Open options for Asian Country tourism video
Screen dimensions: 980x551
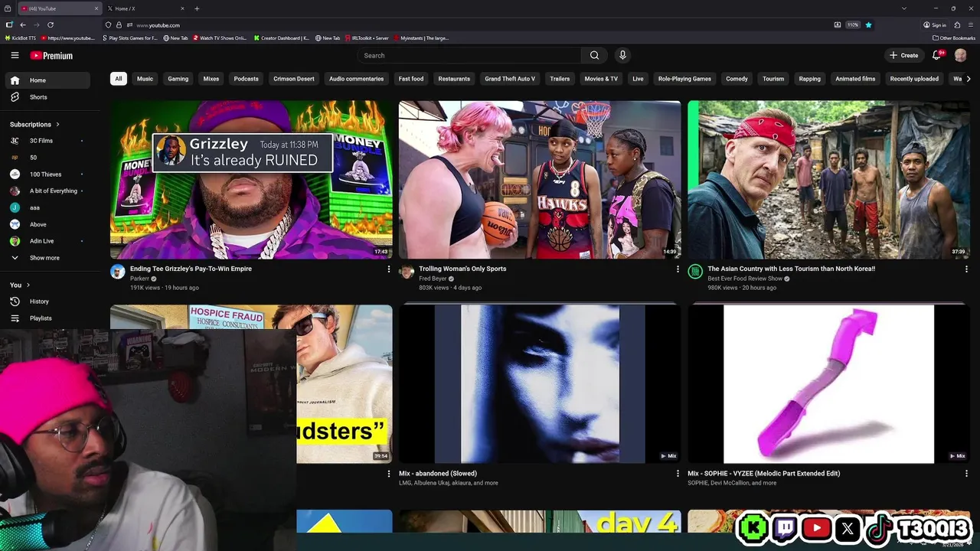(x=965, y=269)
